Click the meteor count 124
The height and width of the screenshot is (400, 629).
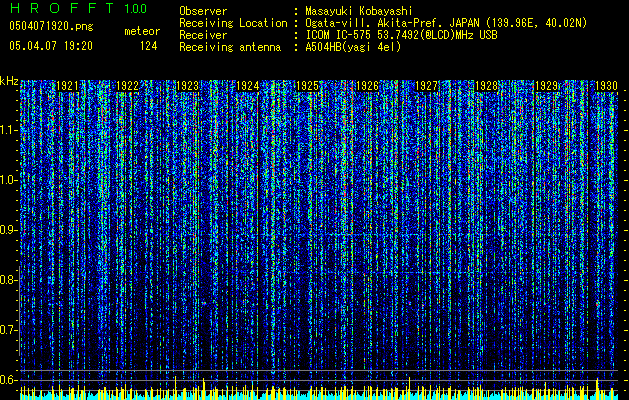click(x=148, y=46)
